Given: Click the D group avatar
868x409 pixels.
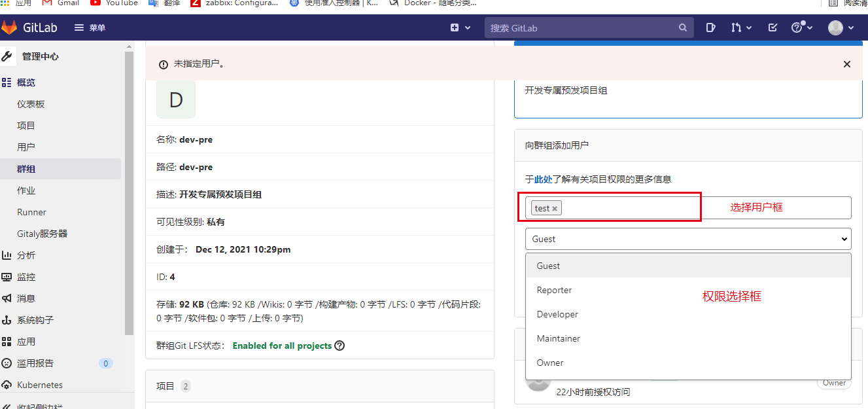Looking at the screenshot, I should (x=176, y=99).
